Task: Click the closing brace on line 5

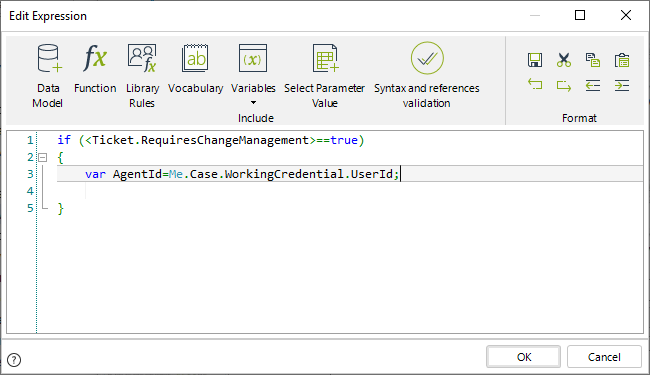Action: [61, 208]
